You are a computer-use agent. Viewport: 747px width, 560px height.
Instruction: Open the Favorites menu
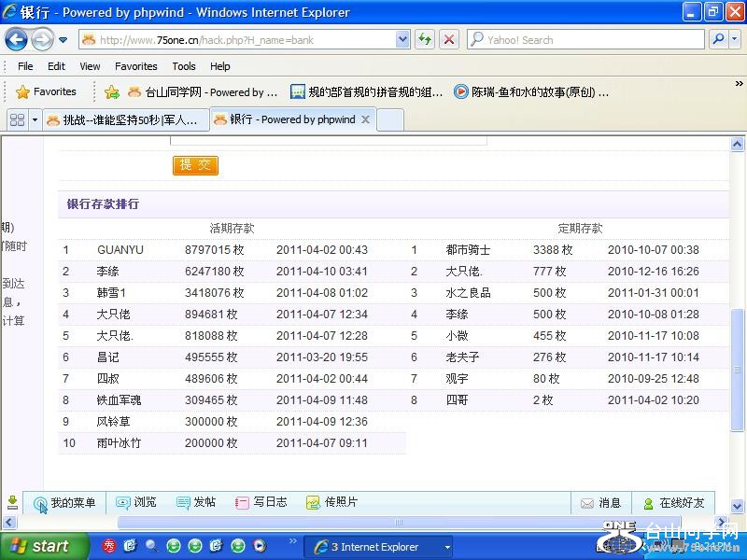tap(136, 66)
